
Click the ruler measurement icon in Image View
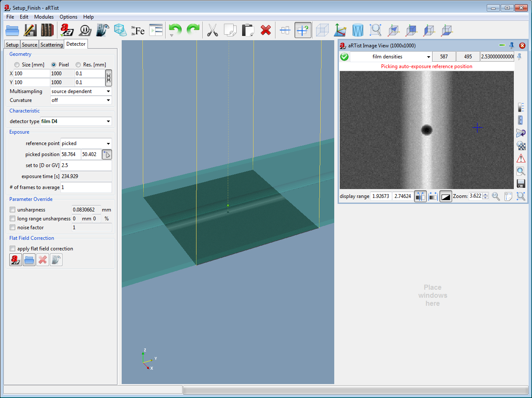coord(521,120)
